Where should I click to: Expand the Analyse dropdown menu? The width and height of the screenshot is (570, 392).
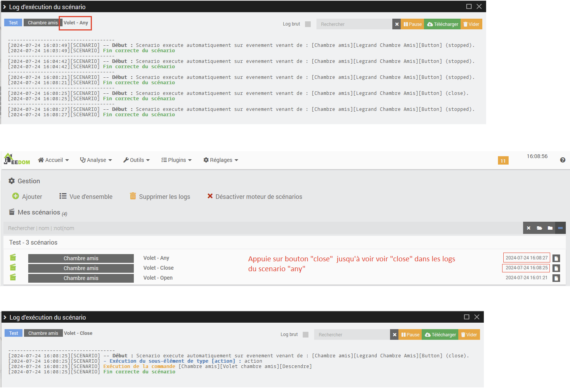[96, 160]
